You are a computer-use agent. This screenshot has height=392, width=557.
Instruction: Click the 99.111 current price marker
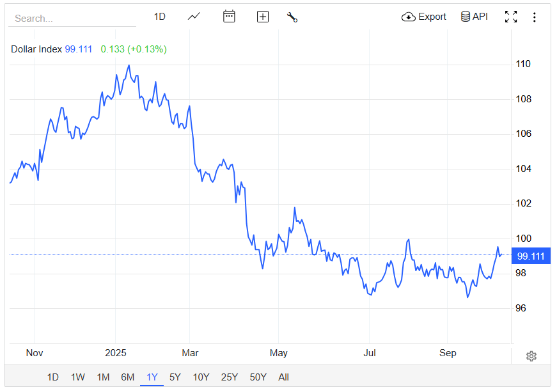[x=531, y=256]
